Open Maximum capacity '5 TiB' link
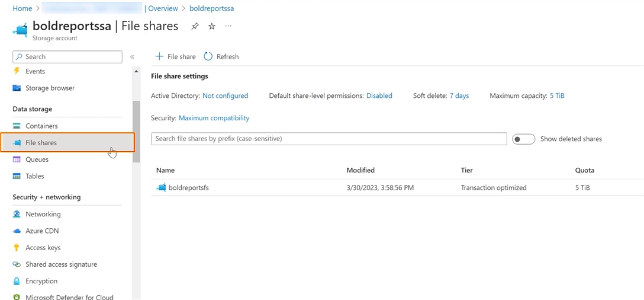The width and height of the screenshot is (644, 300). (558, 95)
